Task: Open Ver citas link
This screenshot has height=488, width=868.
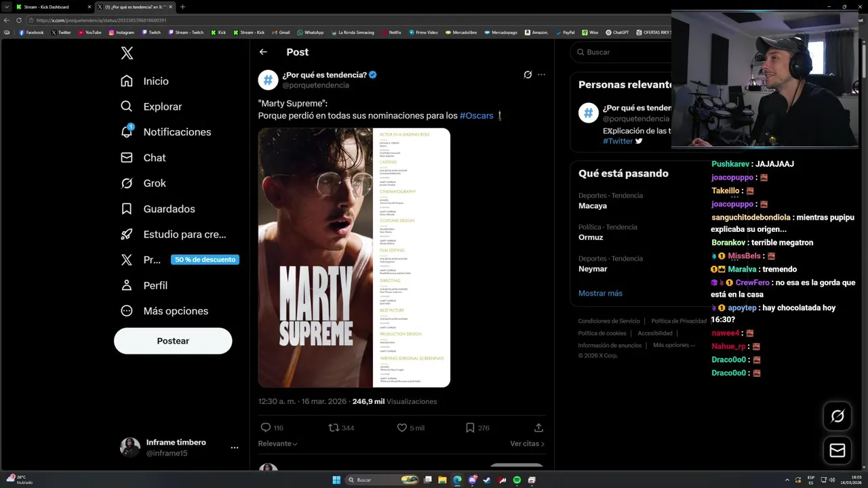Action: click(x=527, y=444)
